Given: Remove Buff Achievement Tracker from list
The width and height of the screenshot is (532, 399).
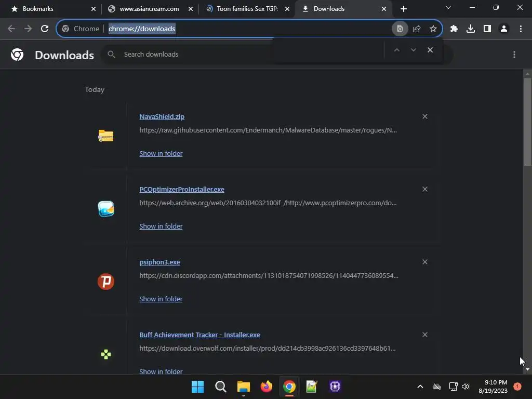Looking at the screenshot, I should coord(425,335).
